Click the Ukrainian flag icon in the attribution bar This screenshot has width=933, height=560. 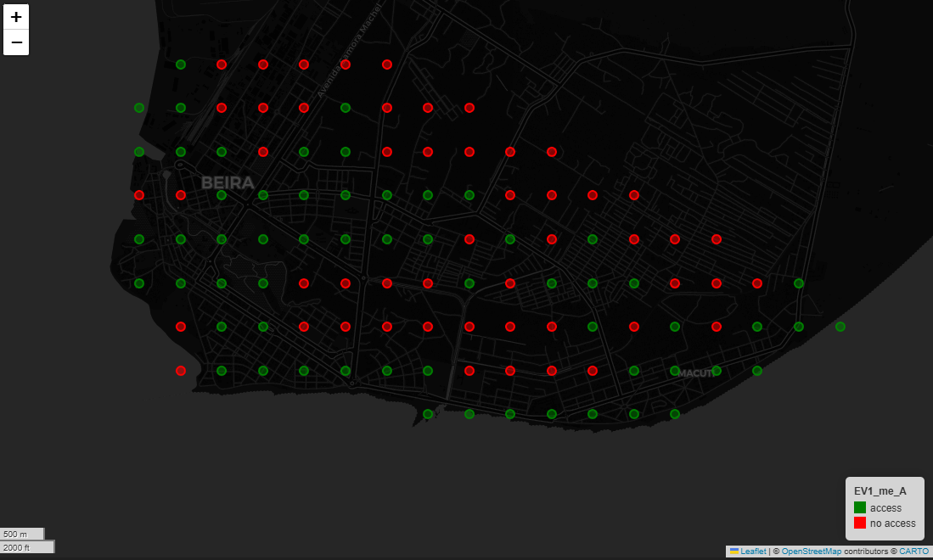coord(736,552)
